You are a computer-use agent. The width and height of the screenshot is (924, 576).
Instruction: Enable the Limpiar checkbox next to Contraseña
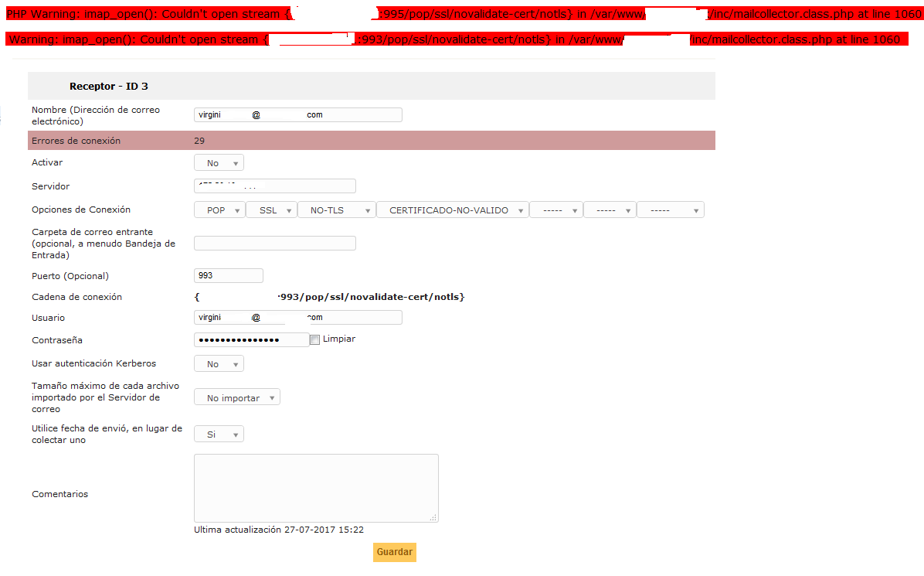click(314, 339)
